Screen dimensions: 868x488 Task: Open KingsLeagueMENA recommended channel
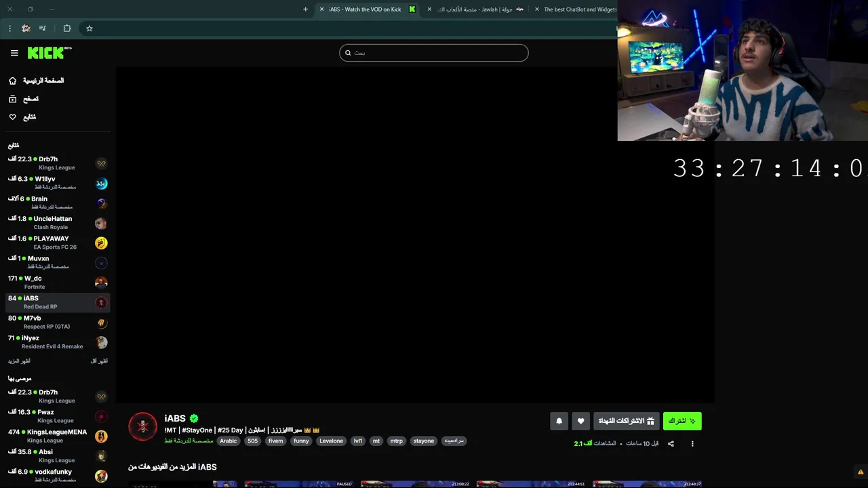click(58, 436)
